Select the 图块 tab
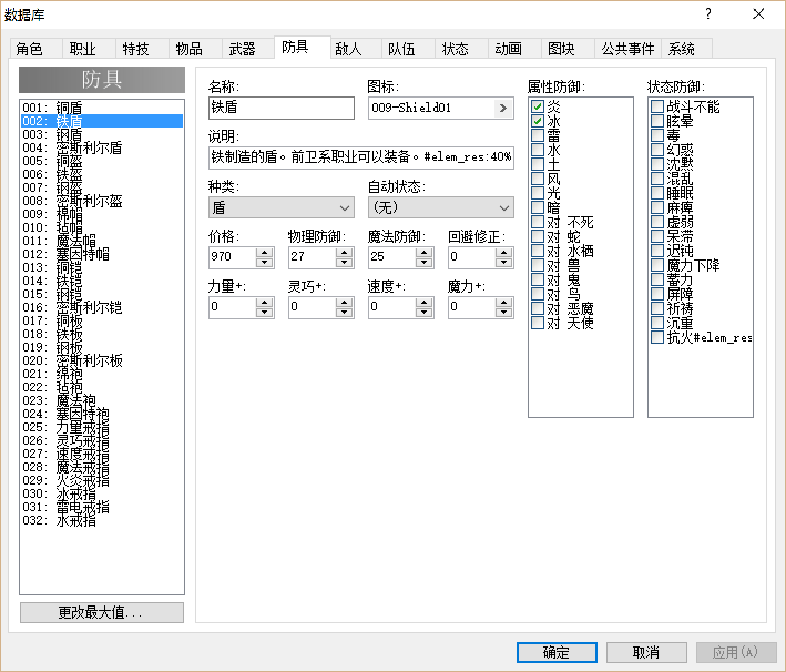Image resolution: width=786 pixels, height=672 pixels. pyautogui.click(x=567, y=49)
